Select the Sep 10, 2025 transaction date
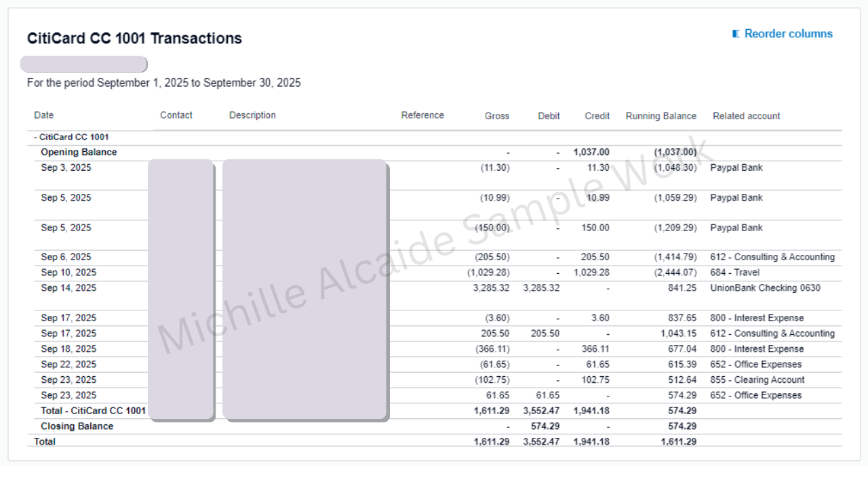This screenshot has width=868, height=488. (x=68, y=272)
